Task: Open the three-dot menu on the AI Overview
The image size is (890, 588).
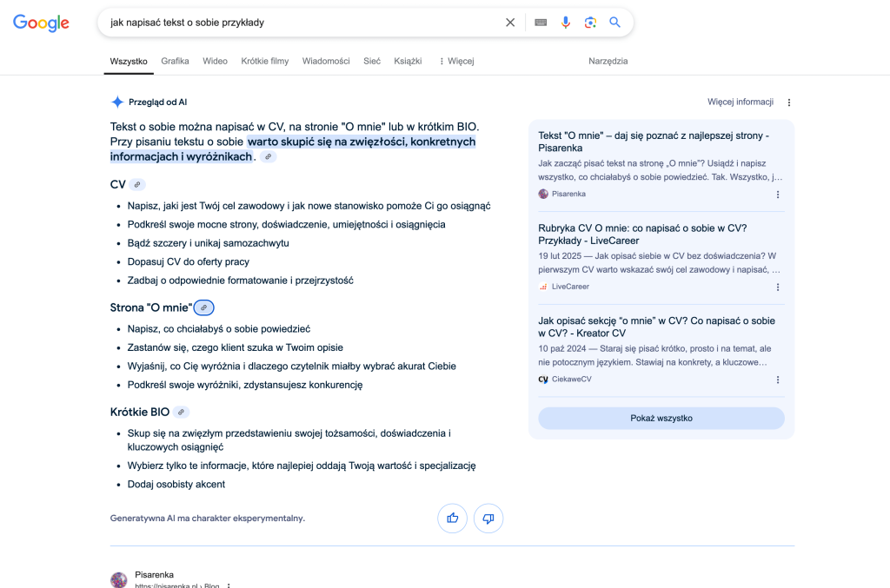Action: tap(788, 102)
